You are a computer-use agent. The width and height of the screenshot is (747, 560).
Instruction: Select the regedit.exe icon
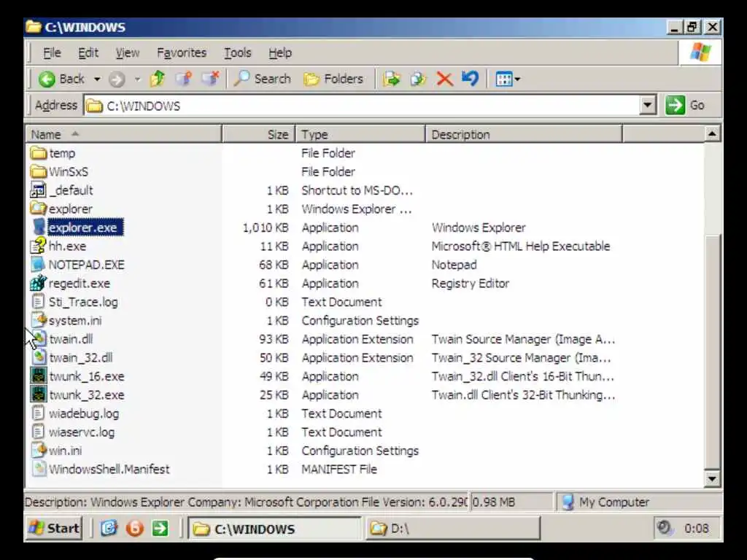point(38,283)
